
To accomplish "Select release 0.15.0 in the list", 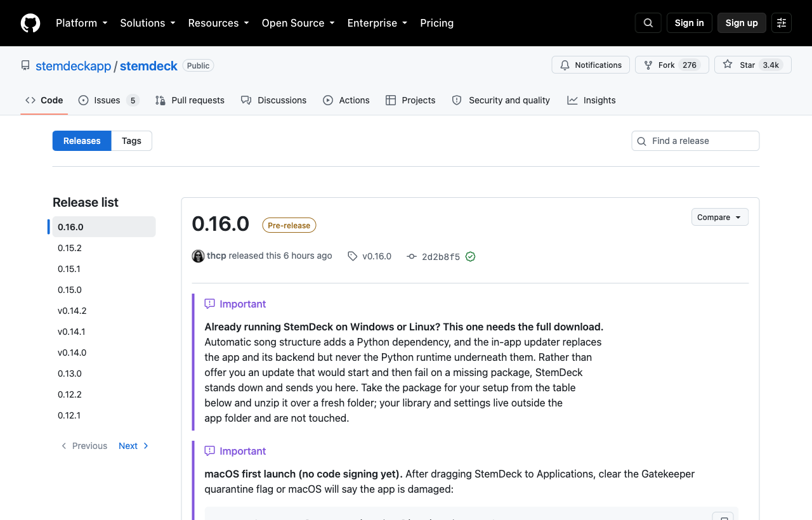I will click(104, 290).
